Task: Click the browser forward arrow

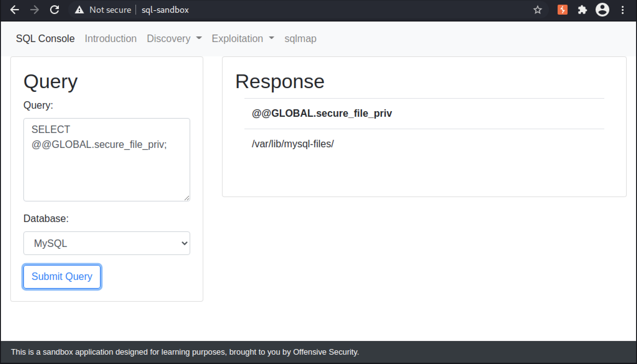Action: pyautogui.click(x=35, y=10)
